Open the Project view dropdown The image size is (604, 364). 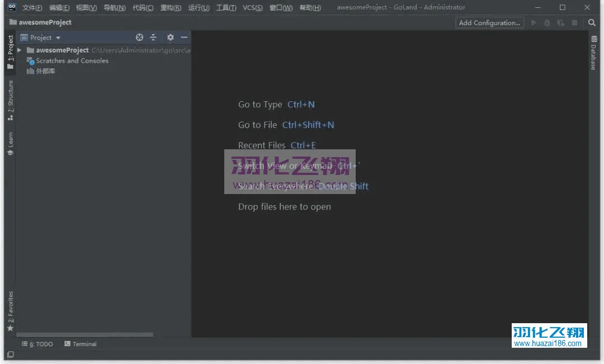coord(40,37)
